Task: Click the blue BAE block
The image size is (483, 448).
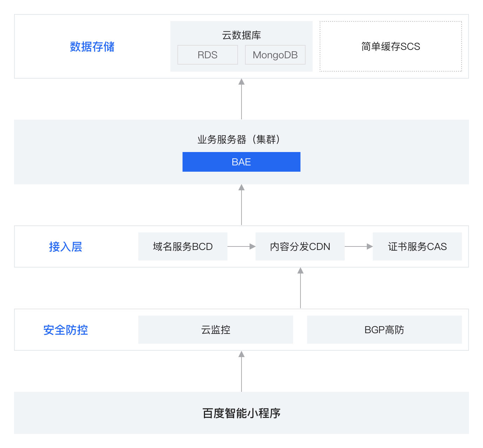Action: point(241,162)
